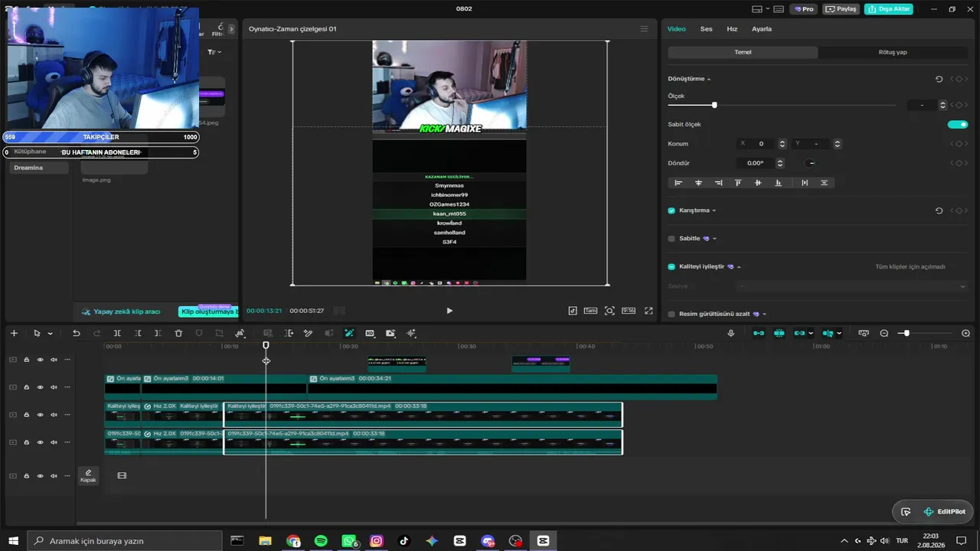
Task: Click the undo arrow in the timeline toolbar
Action: coord(76,333)
